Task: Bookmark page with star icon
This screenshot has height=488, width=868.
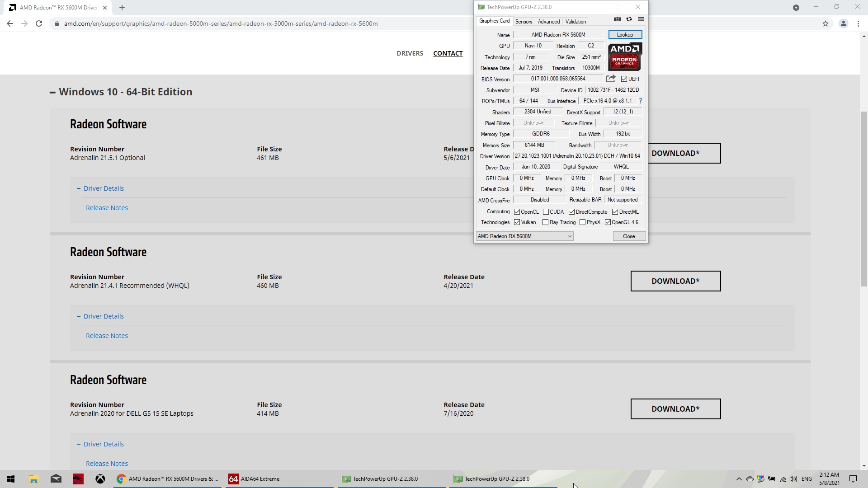Action: pos(826,23)
